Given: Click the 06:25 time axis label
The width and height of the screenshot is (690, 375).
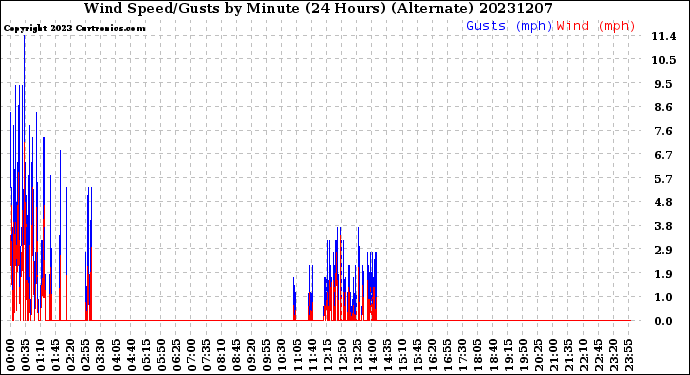Looking at the screenshot, I should (x=176, y=355).
